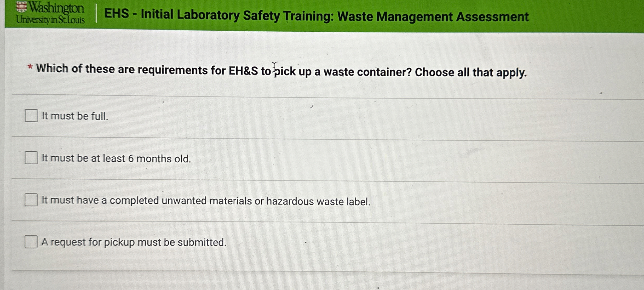
Task: Check "It must be at least 6 months old."
Action: coord(31,158)
